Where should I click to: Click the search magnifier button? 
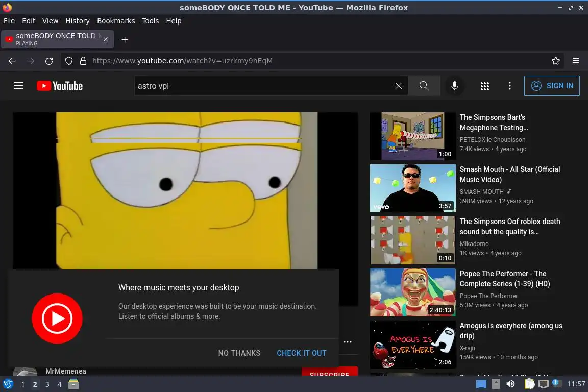(x=424, y=86)
